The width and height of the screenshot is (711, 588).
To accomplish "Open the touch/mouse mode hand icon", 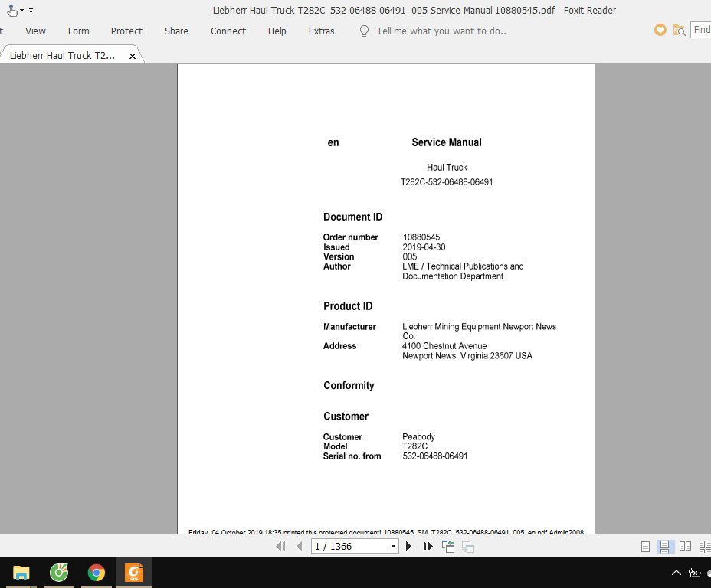I will [12, 11].
